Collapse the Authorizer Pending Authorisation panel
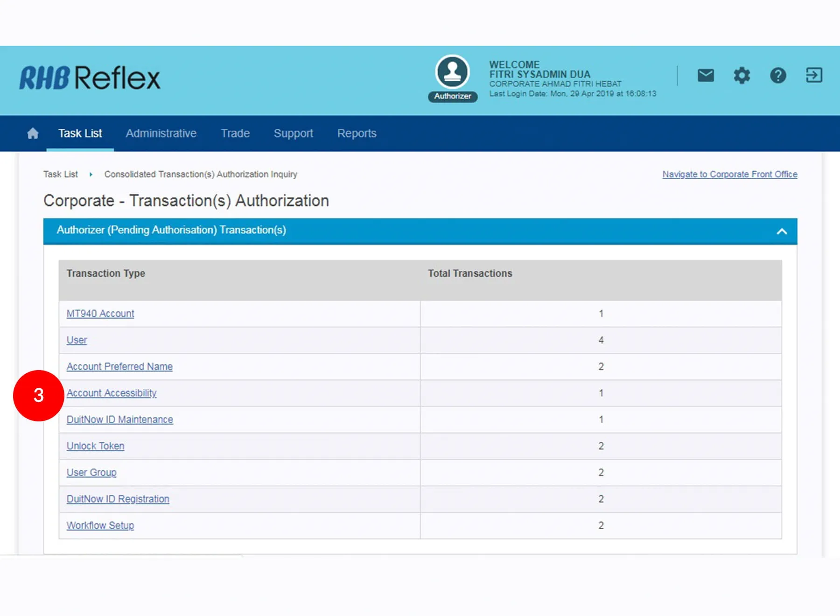 pyautogui.click(x=782, y=231)
